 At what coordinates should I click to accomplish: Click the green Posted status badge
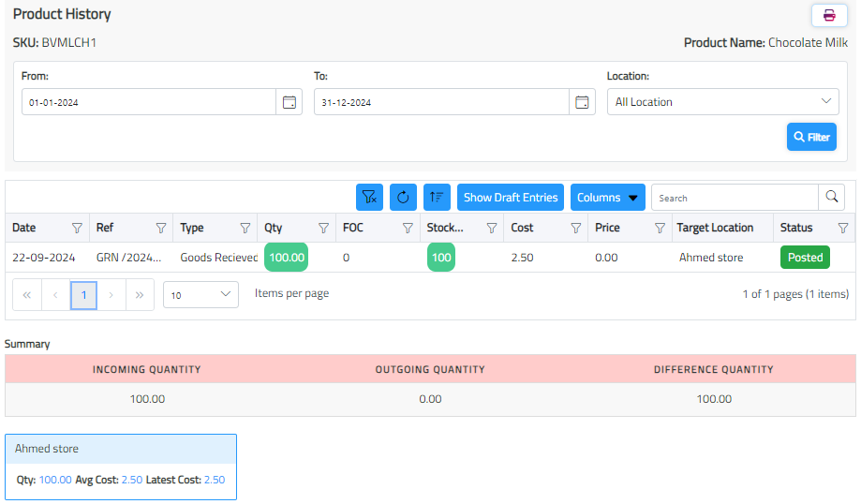805,258
